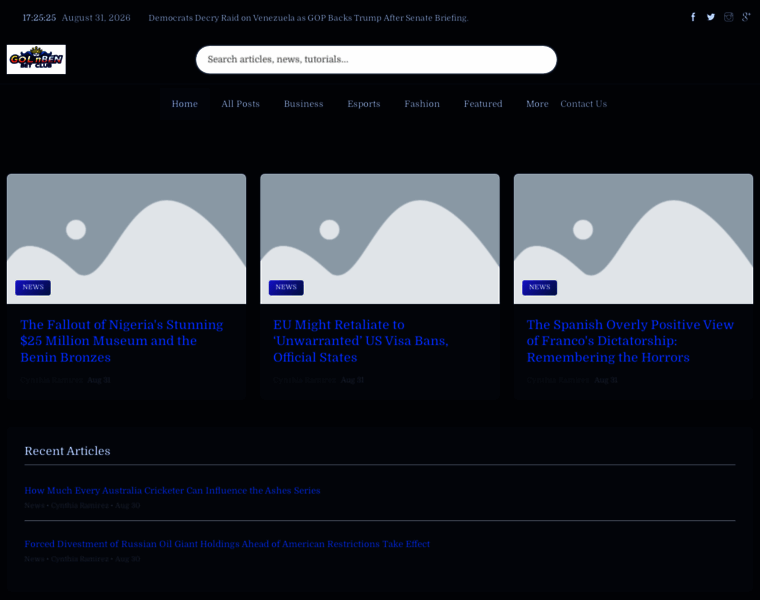Open the Fashion category
Image resolution: width=760 pixels, height=600 pixels.
(x=422, y=104)
